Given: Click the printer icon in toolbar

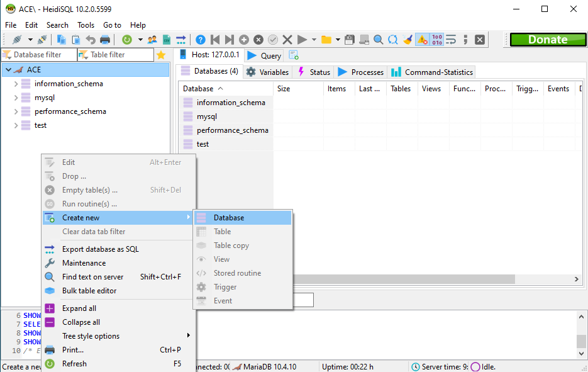Looking at the screenshot, I should (x=105, y=40).
